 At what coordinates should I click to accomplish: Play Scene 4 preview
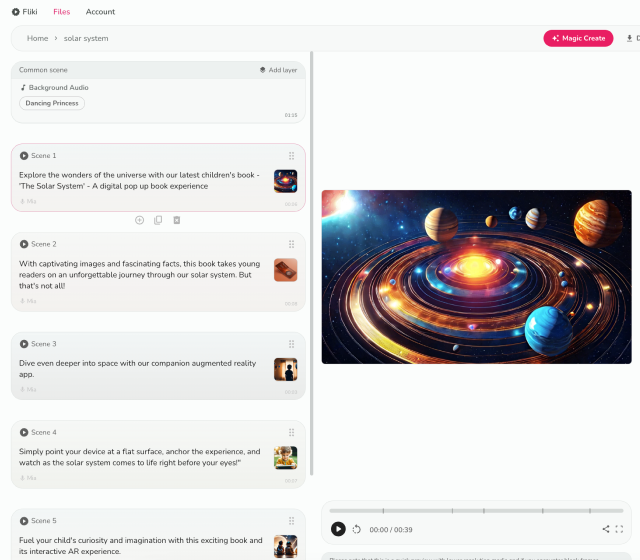point(24,432)
